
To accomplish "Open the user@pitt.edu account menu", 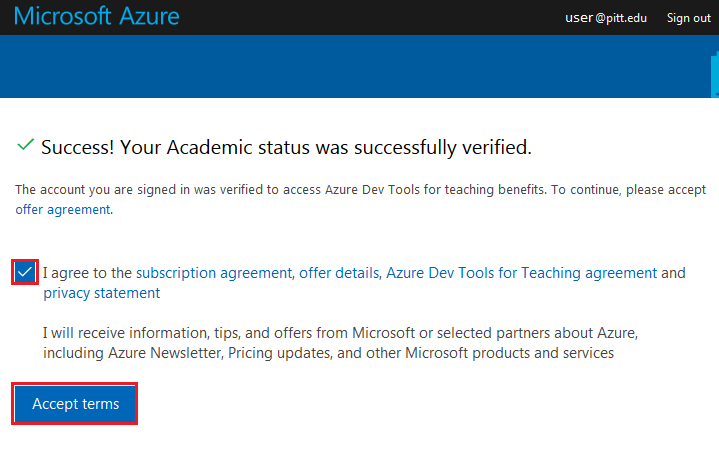I will (x=606, y=18).
